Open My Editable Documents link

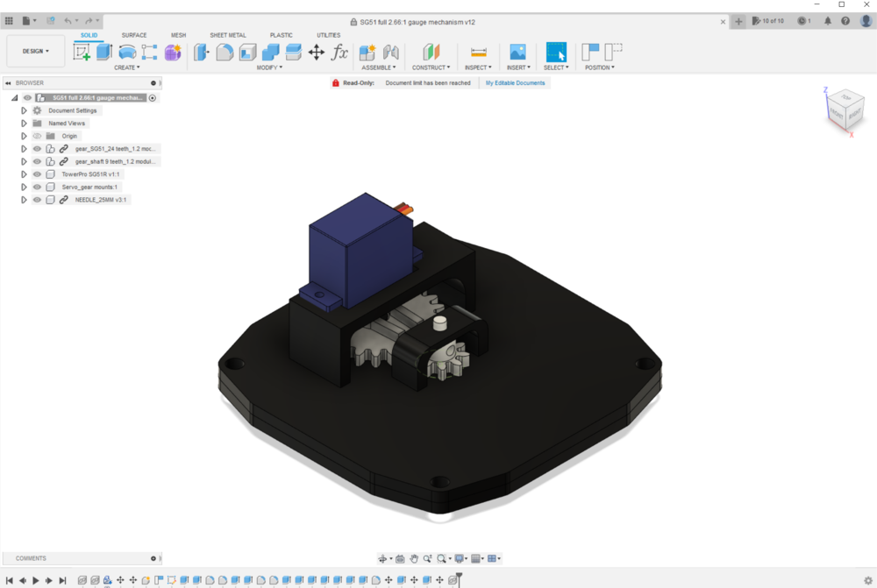[x=515, y=82]
